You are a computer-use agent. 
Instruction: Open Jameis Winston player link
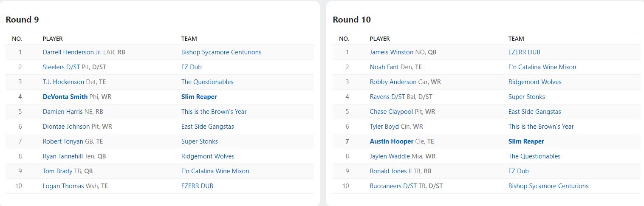[x=391, y=52]
